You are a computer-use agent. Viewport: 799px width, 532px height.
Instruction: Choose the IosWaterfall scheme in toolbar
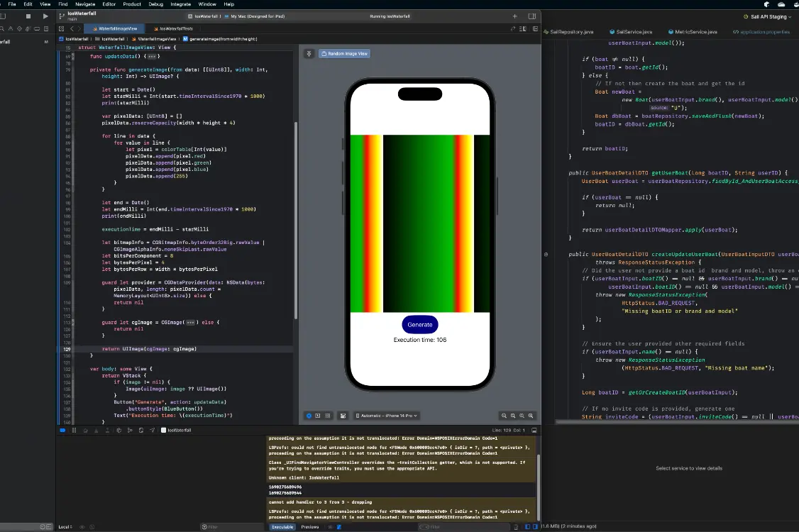click(204, 16)
